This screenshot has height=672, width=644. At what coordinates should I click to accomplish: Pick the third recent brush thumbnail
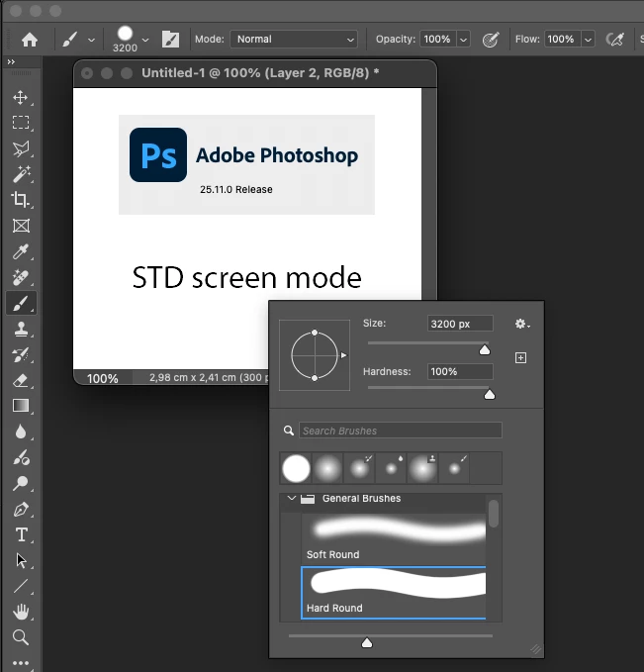pyautogui.click(x=359, y=468)
